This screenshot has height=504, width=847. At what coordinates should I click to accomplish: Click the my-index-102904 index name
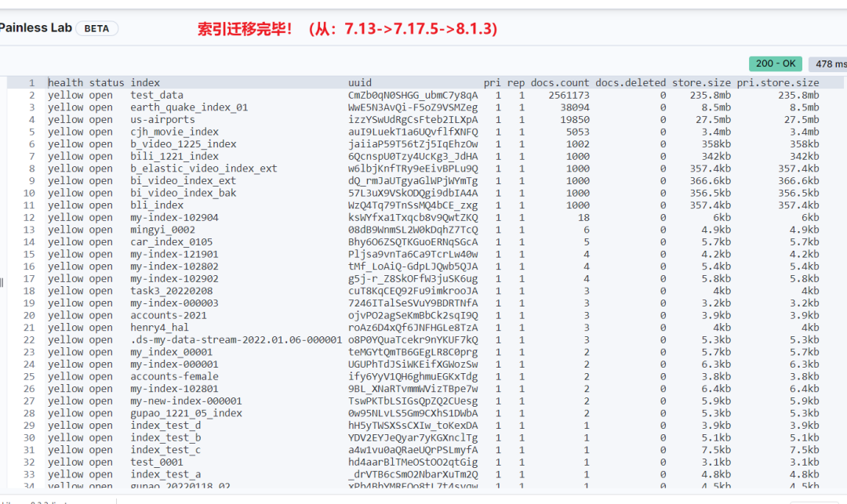[168, 217]
